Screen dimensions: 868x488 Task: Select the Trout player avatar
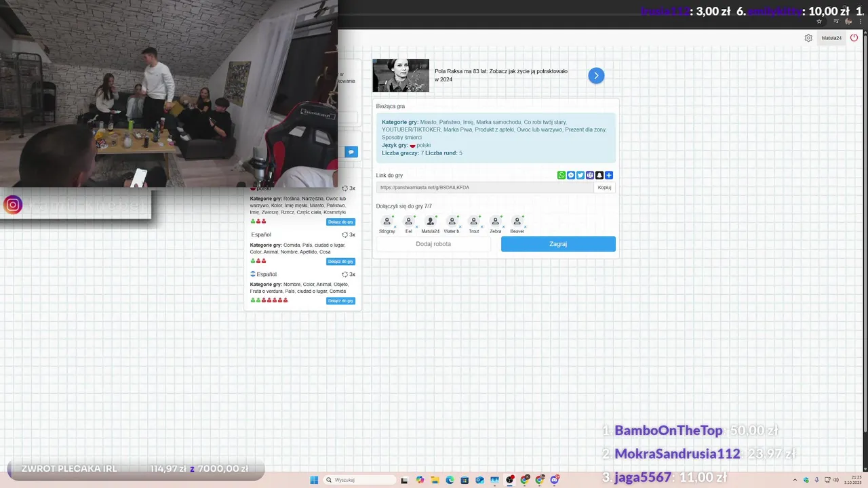tap(473, 221)
